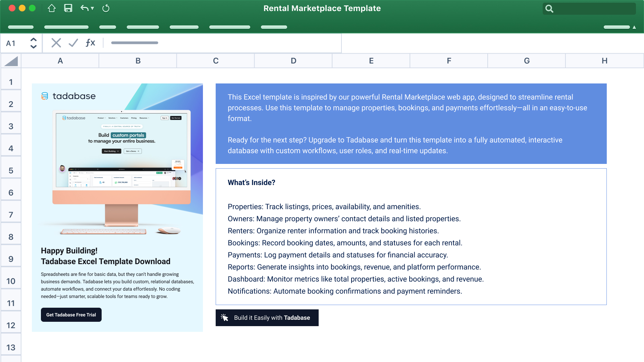The height and width of the screenshot is (362, 644).
Task: Select column D header
Action: 293,61
